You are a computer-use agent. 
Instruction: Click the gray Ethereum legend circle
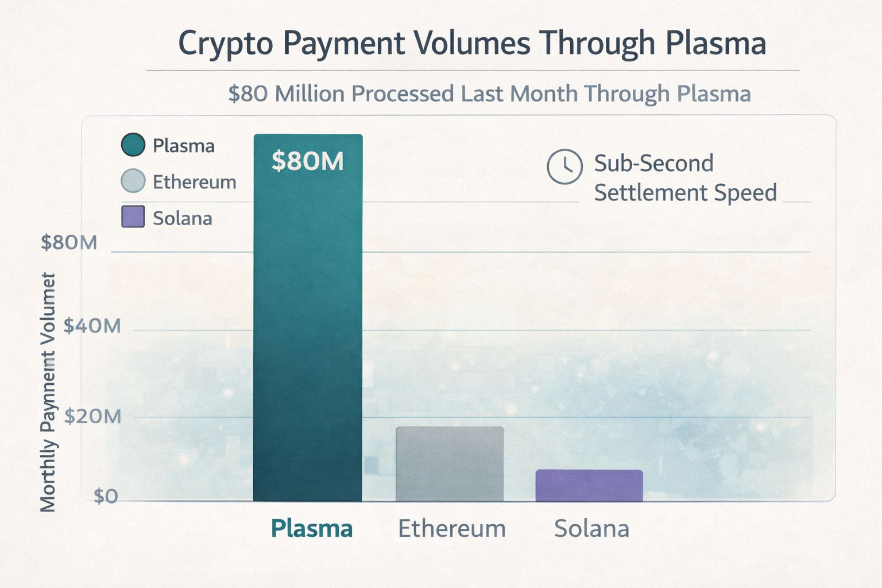point(133,181)
